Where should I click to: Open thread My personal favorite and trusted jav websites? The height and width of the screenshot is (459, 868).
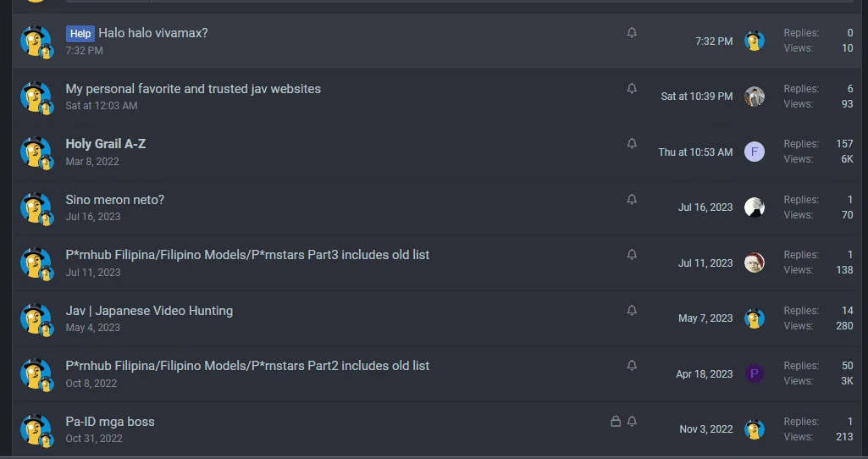click(x=193, y=89)
